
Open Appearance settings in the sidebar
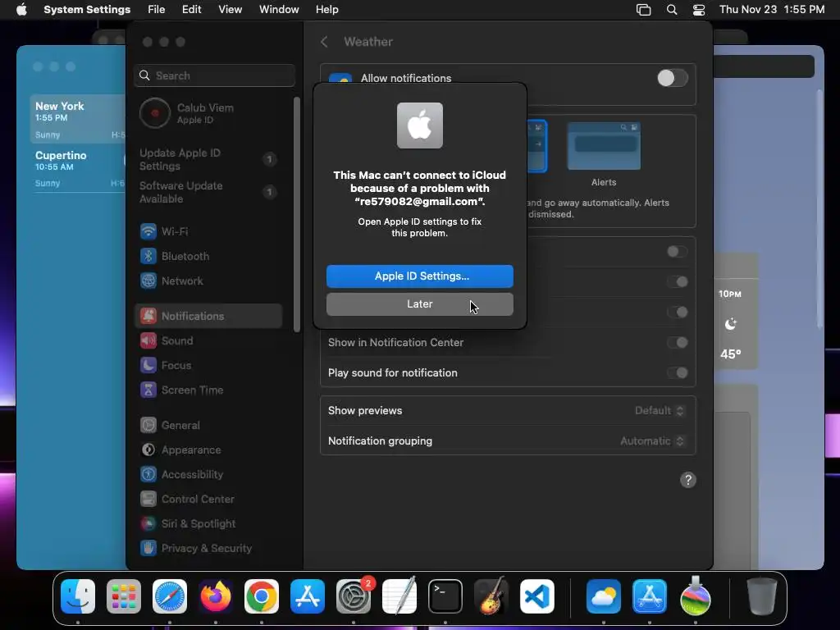tap(208, 450)
